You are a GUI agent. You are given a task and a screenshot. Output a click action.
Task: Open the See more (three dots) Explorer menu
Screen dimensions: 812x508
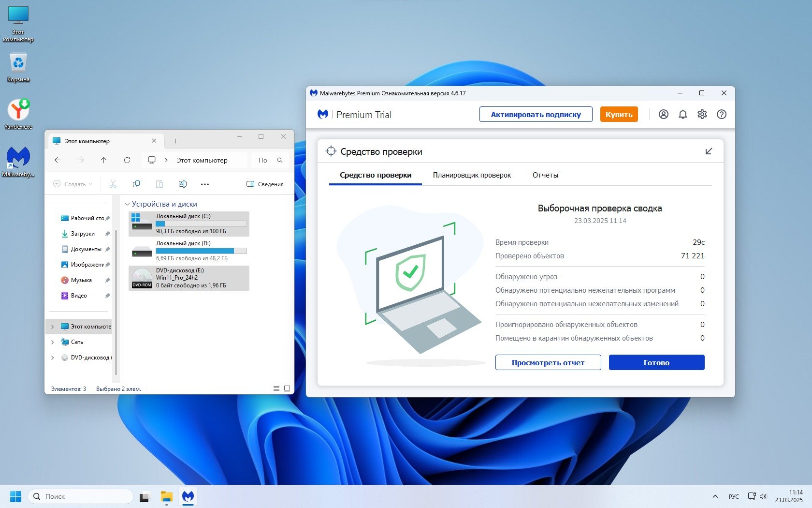pos(205,184)
